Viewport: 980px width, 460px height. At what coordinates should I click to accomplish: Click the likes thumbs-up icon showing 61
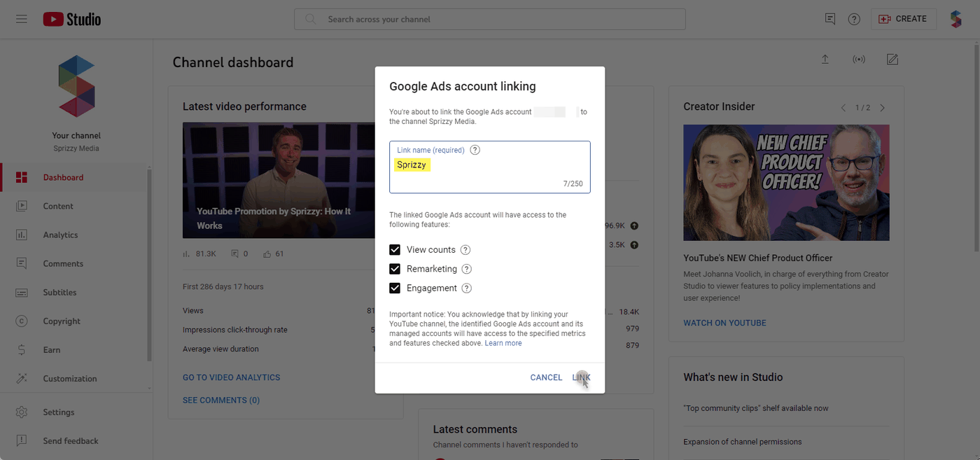(267, 253)
